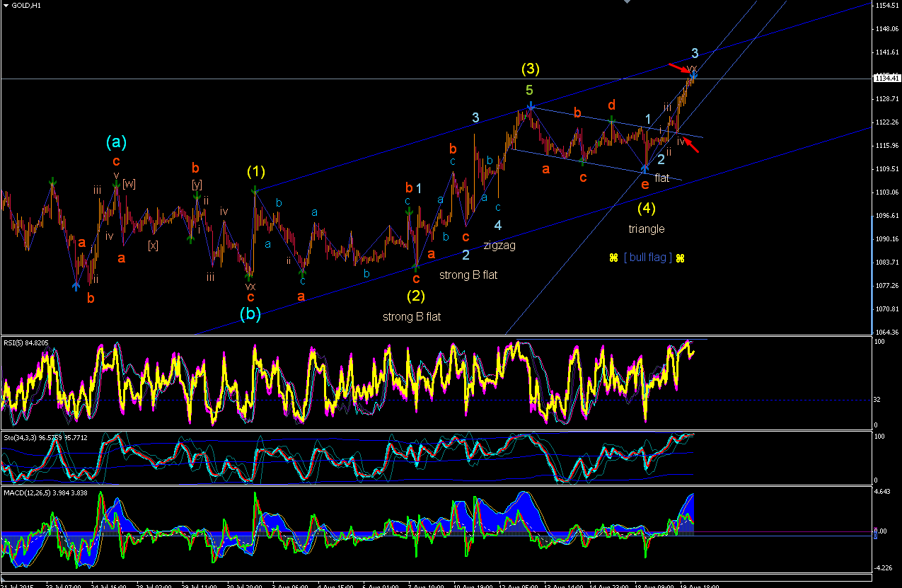Click MACD scale value -4.226
This screenshot has width=902, height=588.
tap(882, 567)
